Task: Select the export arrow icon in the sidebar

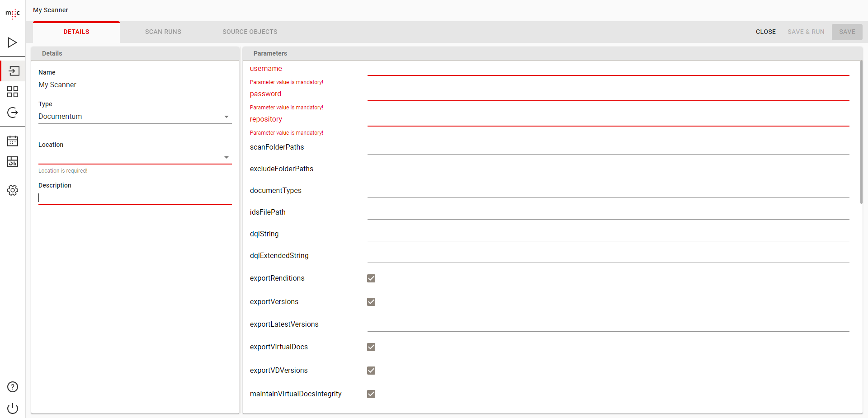Action: pos(13,113)
